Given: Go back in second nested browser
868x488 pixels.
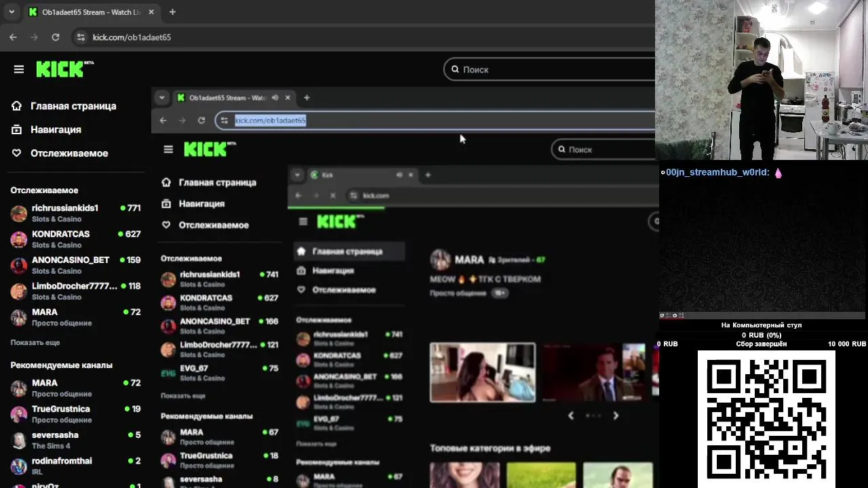Looking at the screenshot, I should pyautogui.click(x=163, y=120).
